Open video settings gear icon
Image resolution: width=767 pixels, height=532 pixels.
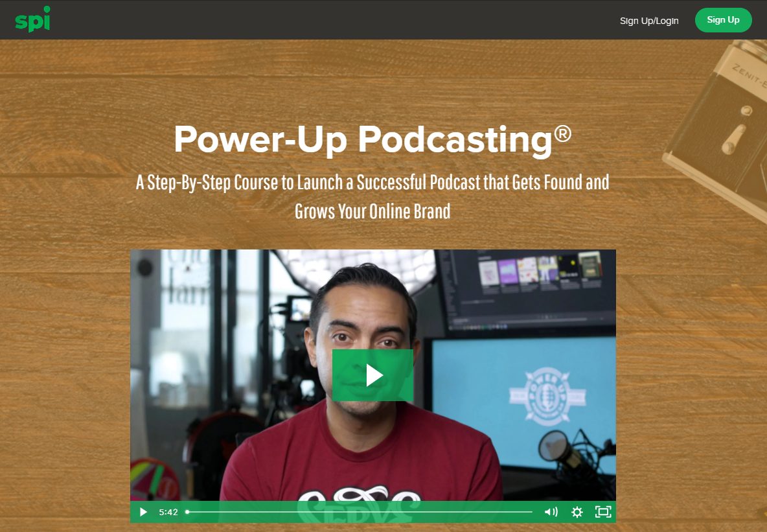577,512
